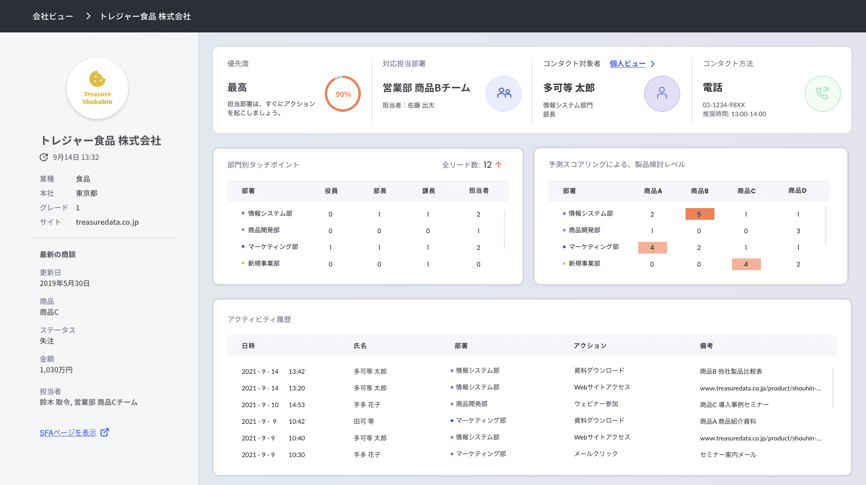Viewport: 866px width, 485px height.
Task: Click the 商品C column header
Action: (x=746, y=191)
